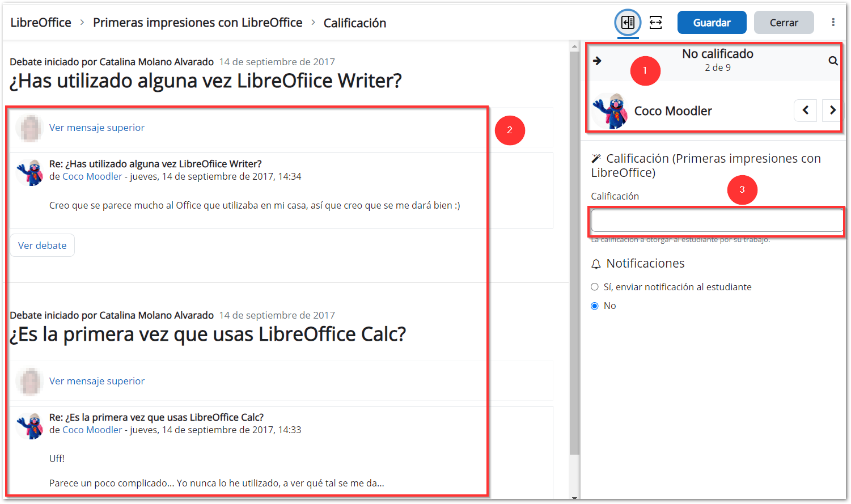Click blurred avatar in second parent post
Screen dimensions: 851x504
tap(30, 381)
